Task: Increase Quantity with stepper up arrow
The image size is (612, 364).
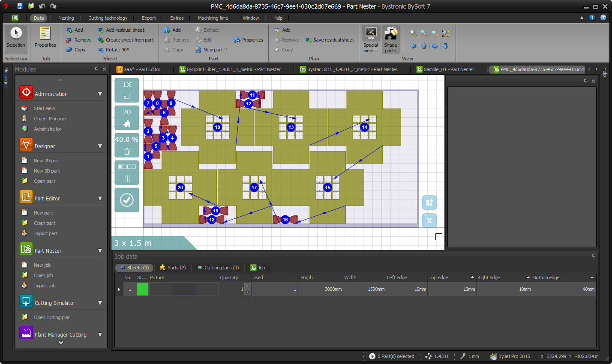Action: tap(247, 286)
